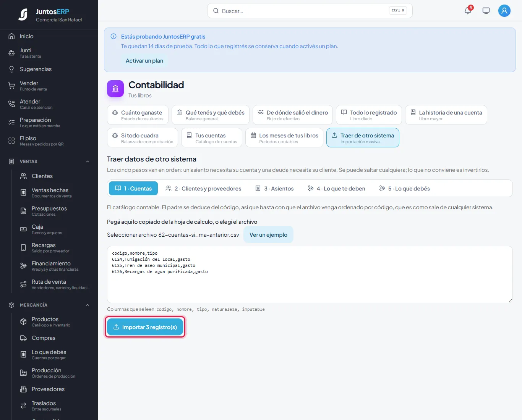Select the 4 · Lo que te deben tab
This screenshot has height=420, width=522.
336,188
